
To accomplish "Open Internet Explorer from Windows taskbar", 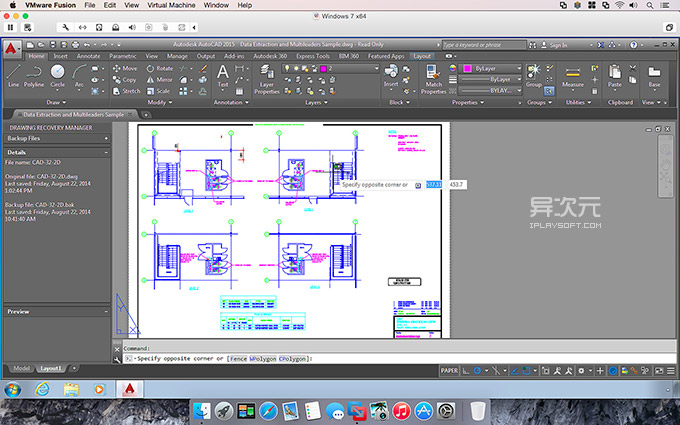I will coord(42,389).
